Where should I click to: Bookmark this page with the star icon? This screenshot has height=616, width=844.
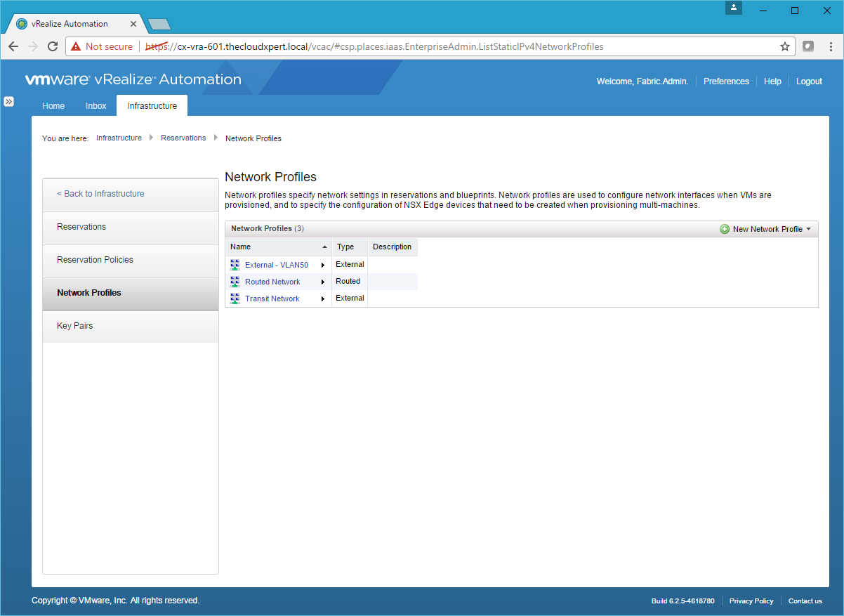click(784, 46)
